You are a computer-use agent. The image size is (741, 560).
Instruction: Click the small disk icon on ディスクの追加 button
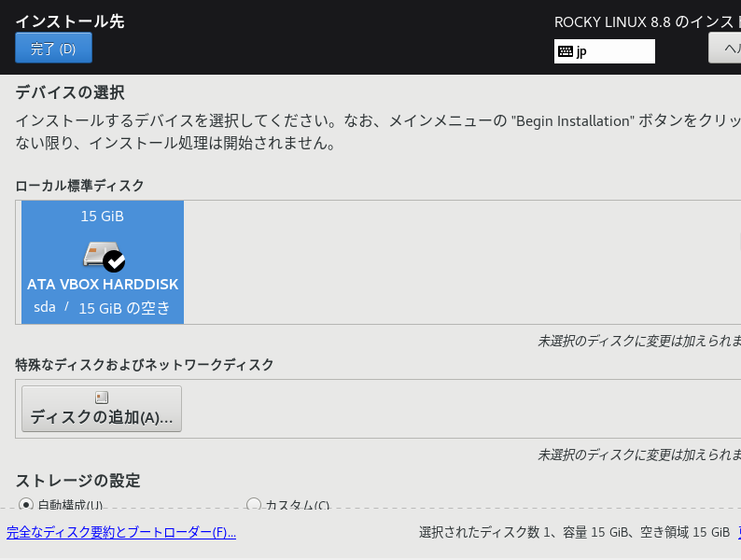(x=102, y=398)
